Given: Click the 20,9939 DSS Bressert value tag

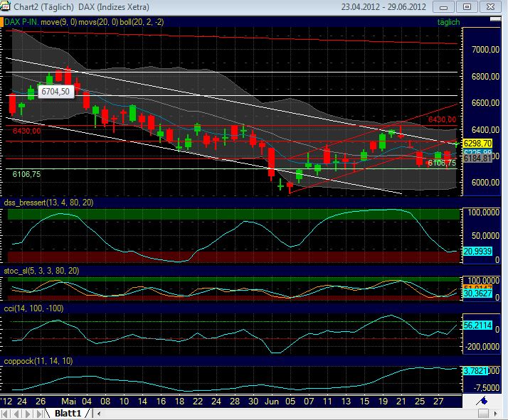Looking at the screenshot, I should 478,251.
